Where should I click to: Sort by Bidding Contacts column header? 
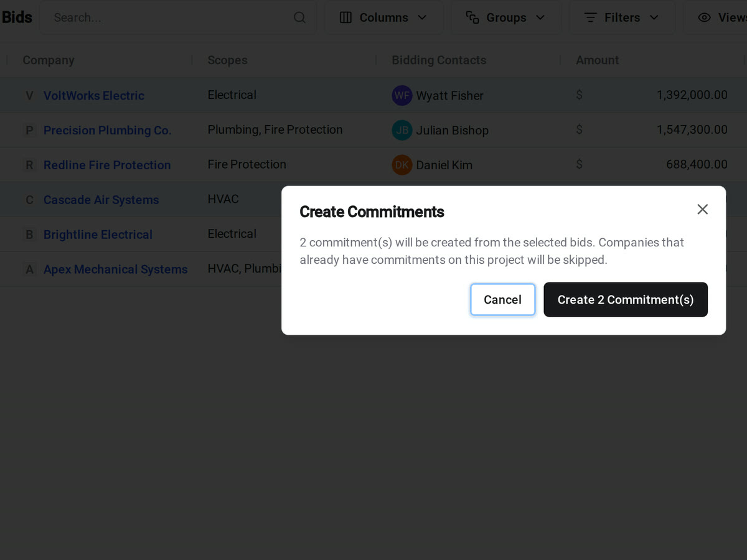439,60
